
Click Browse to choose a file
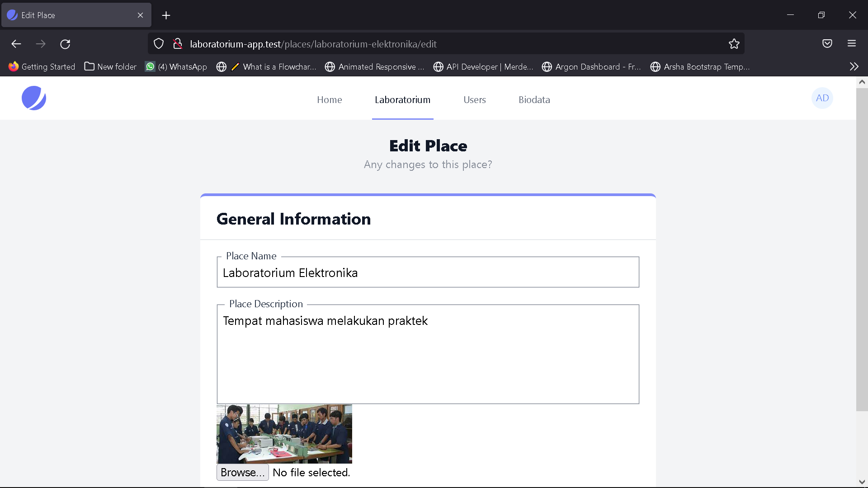(242, 472)
